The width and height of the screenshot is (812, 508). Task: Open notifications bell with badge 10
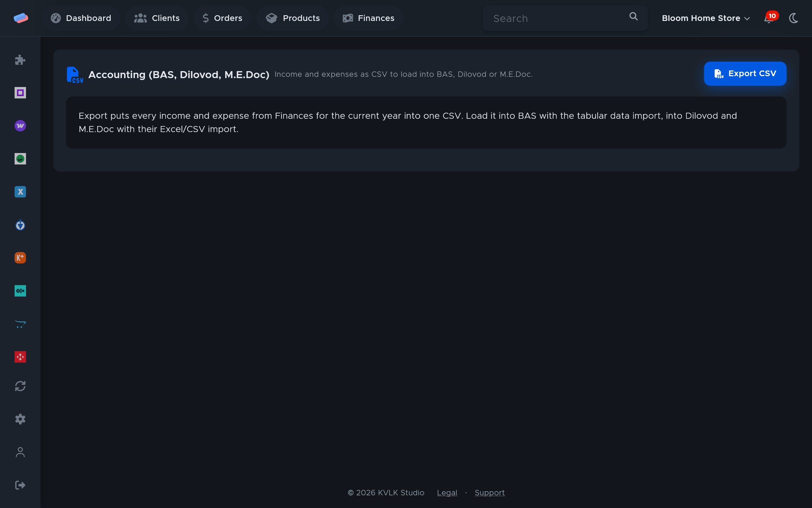click(x=769, y=18)
